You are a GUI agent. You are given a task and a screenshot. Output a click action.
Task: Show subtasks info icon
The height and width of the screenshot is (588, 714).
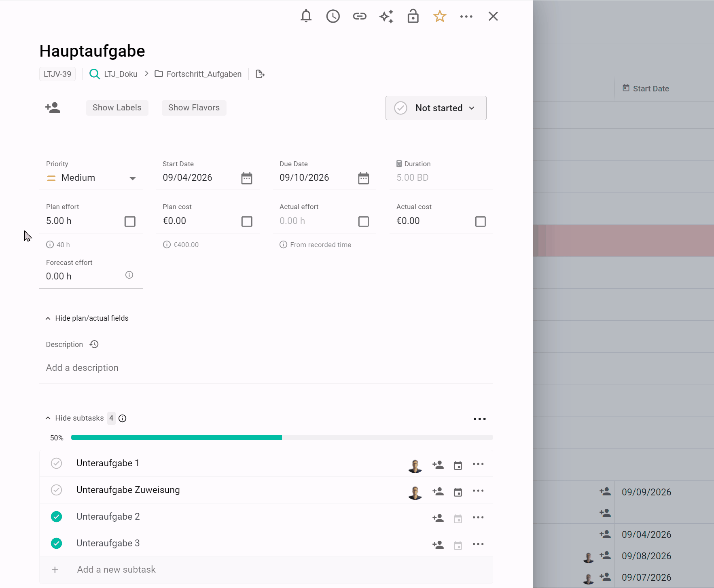click(x=123, y=418)
